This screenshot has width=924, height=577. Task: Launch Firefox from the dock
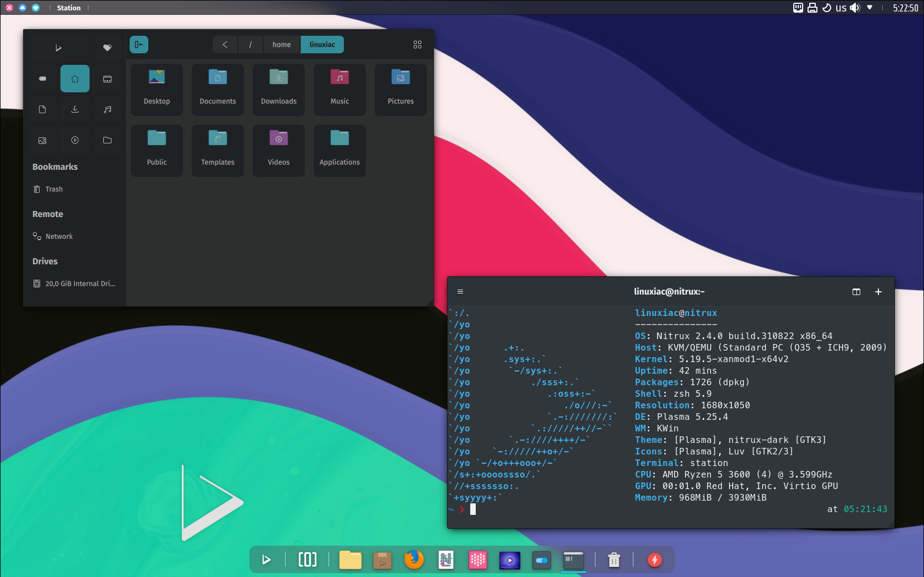pos(414,560)
